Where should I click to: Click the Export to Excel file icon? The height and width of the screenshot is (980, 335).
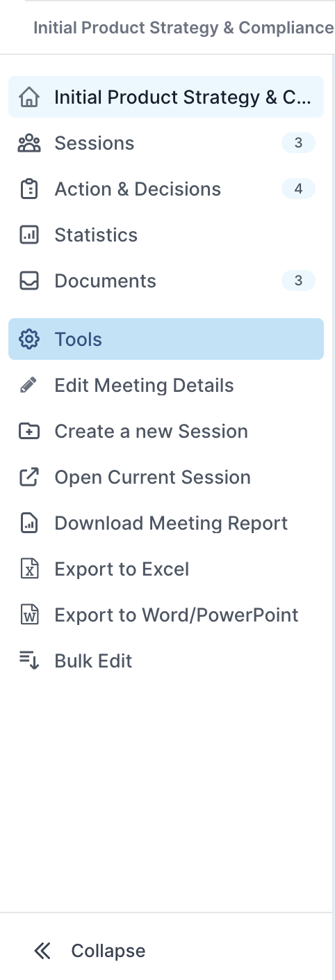click(x=28, y=569)
